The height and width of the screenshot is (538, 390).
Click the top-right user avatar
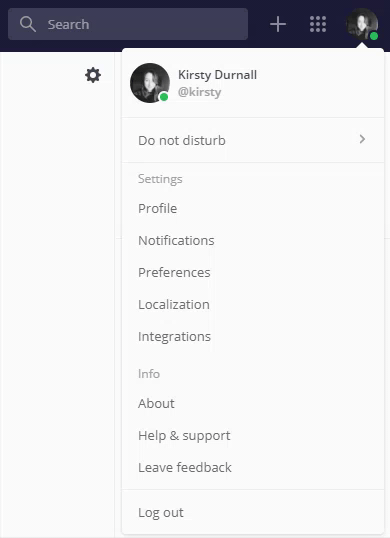tap(362, 24)
